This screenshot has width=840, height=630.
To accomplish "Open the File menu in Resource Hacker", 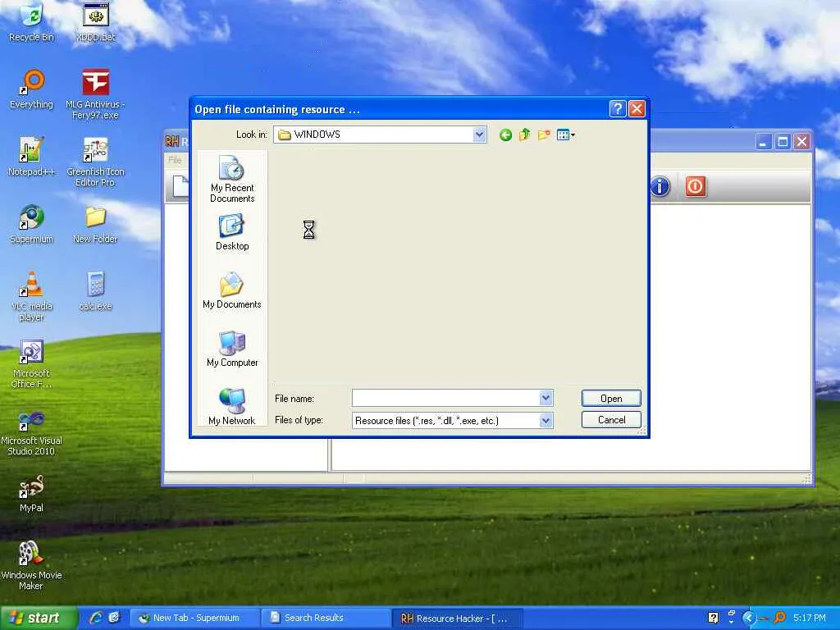I will 175,160.
